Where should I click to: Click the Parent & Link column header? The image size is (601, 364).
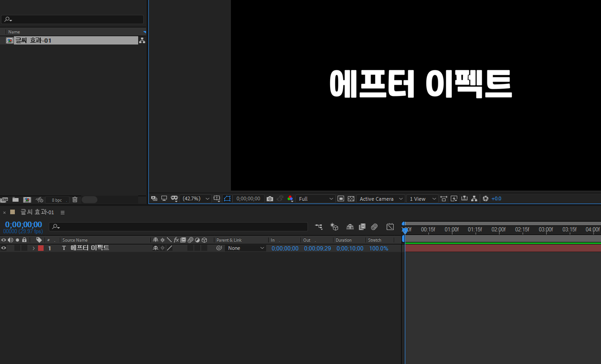(229, 240)
